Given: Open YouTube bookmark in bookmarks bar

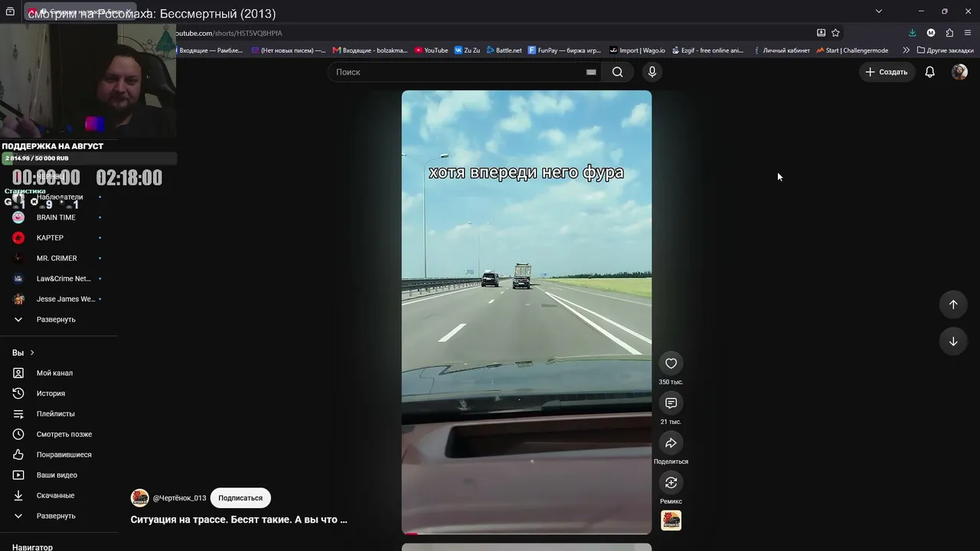Looking at the screenshot, I should [431, 51].
